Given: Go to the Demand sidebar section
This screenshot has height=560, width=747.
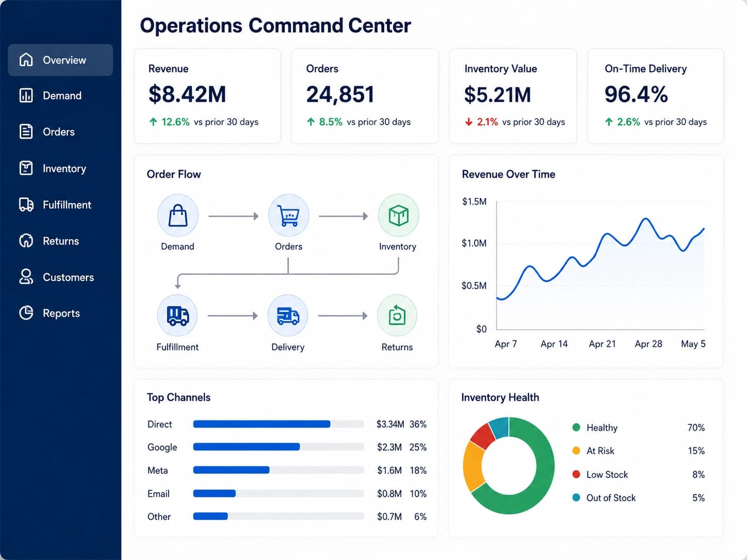Looking at the screenshot, I should (x=60, y=95).
